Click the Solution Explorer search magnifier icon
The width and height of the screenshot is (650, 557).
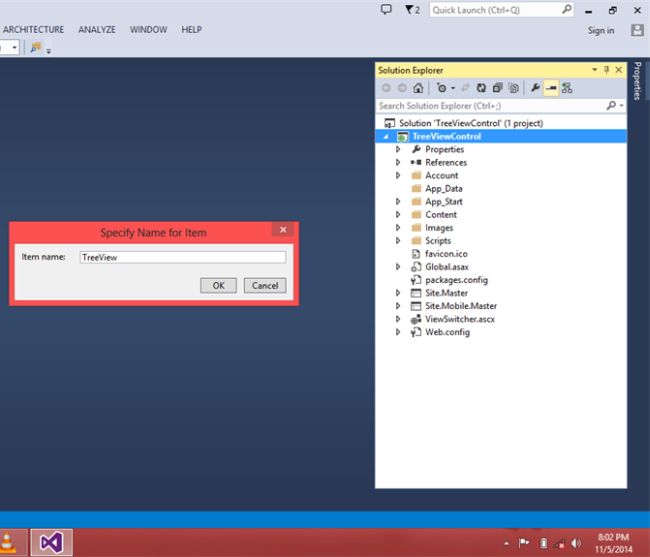pyautogui.click(x=611, y=105)
